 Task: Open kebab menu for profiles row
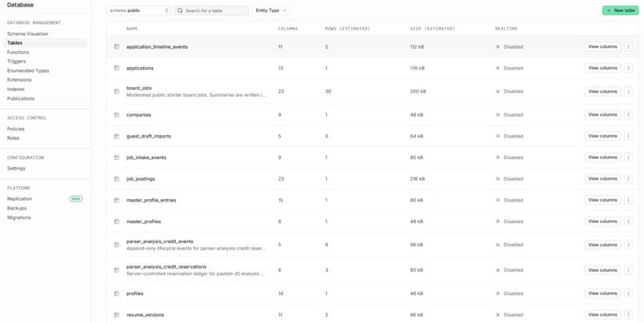coord(628,293)
